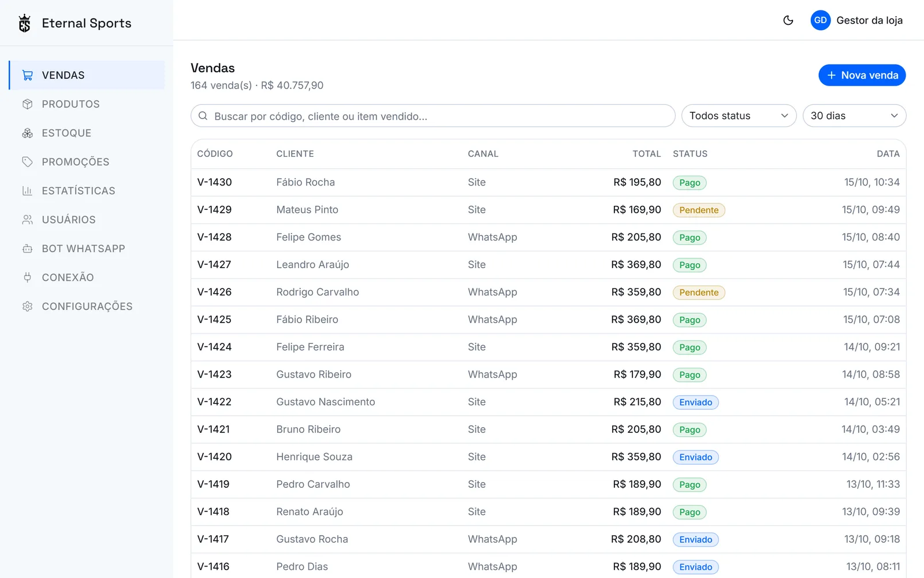Open PROMOÇÕES page
Viewport: 924px width, 578px height.
click(87, 162)
